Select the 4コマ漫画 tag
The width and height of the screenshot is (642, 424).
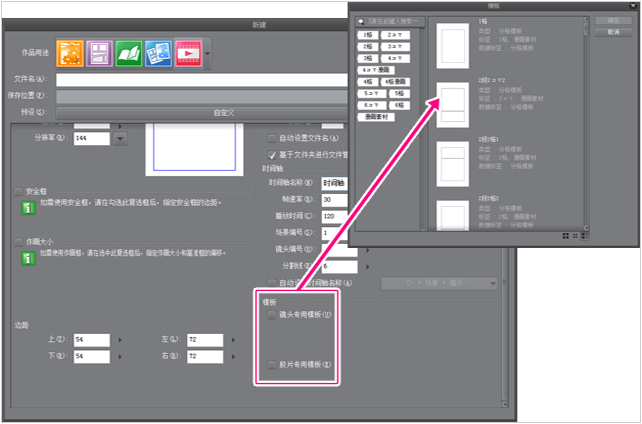coord(376,70)
